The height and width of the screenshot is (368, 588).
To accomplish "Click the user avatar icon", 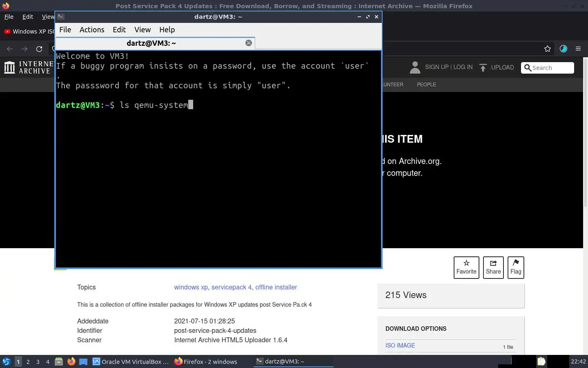I will [x=415, y=67].
